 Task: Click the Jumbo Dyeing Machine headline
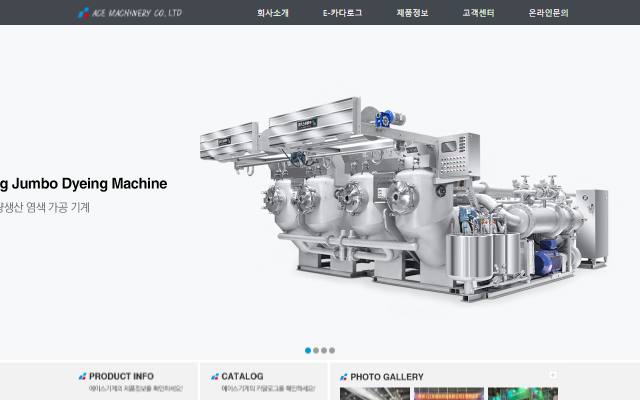[83, 184]
